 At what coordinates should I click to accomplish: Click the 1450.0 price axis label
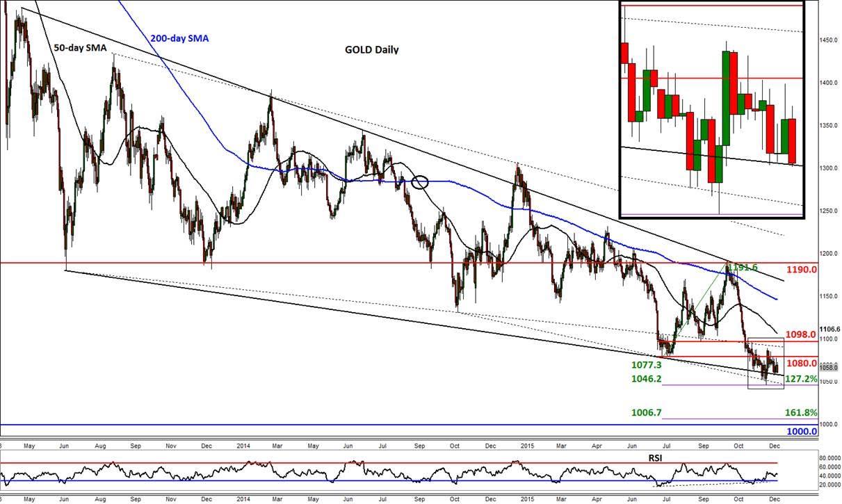click(829, 41)
